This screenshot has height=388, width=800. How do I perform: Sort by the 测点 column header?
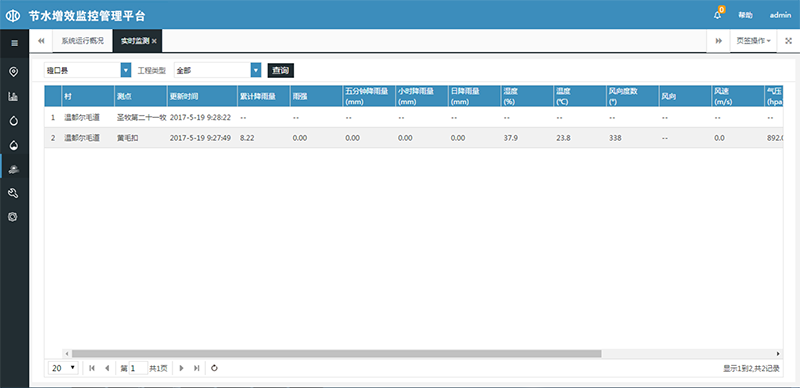click(x=141, y=96)
